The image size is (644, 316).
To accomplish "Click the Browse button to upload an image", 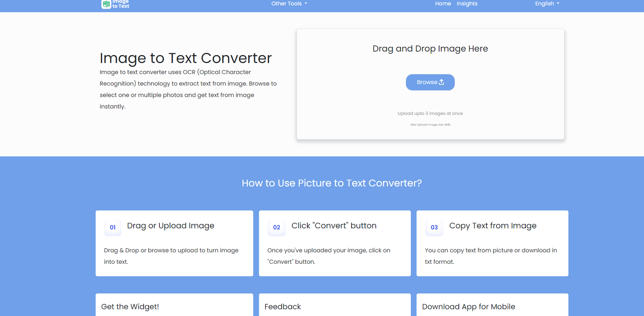I will click(x=430, y=82).
